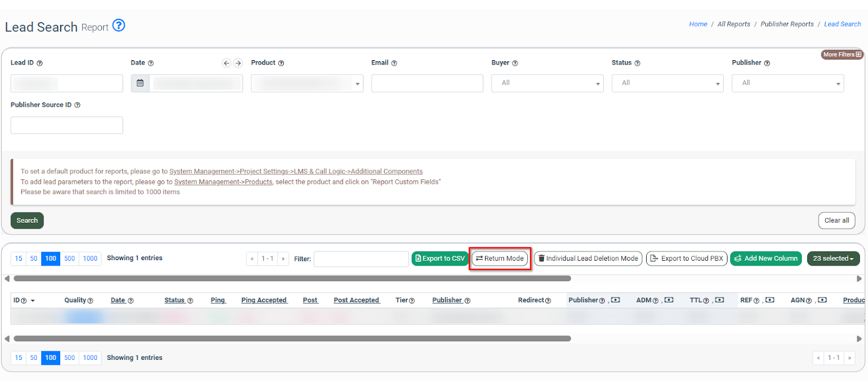The image size is (868, 381).
Task: Select 500 entries per page at top
Action: click(69, 259)
